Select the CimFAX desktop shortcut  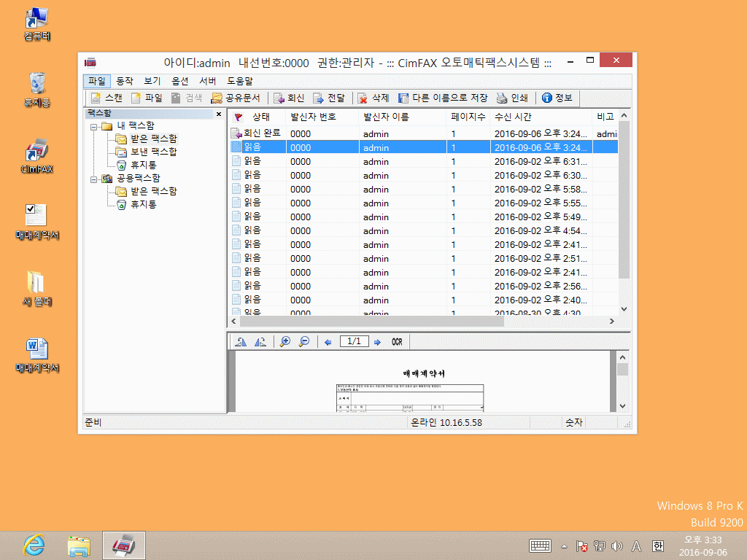[x=37, y=157]
